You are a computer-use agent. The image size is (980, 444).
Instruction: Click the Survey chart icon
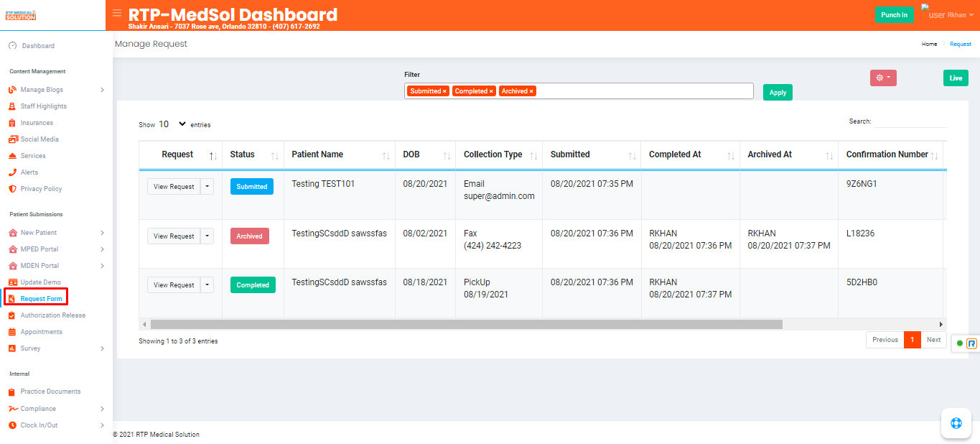pyautogui.click(x=12, y=348)
